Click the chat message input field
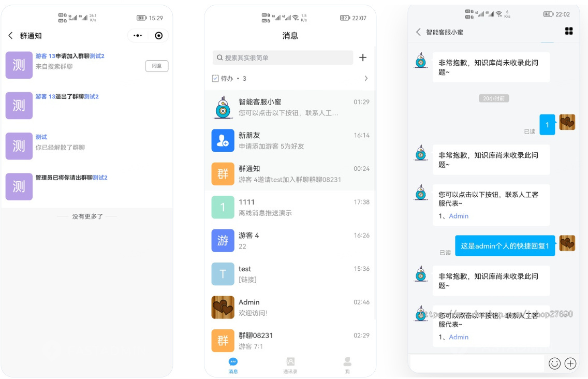Viewport: 588px width, 379px height. (x=477, y=363)
